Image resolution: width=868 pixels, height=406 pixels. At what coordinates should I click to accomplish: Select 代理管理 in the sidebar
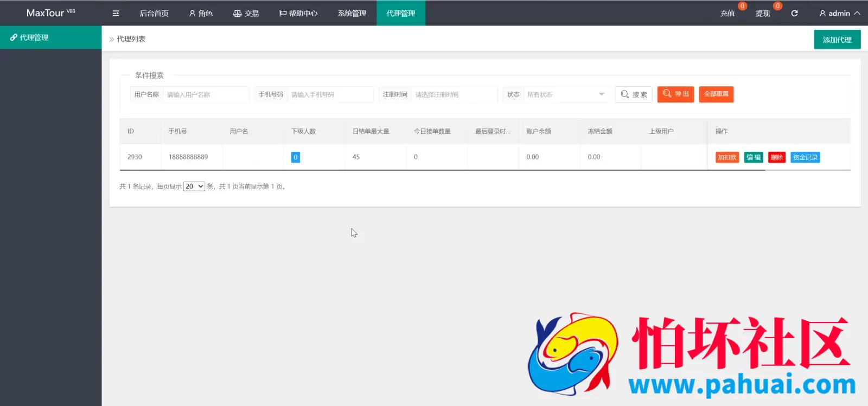pos(50,37)
